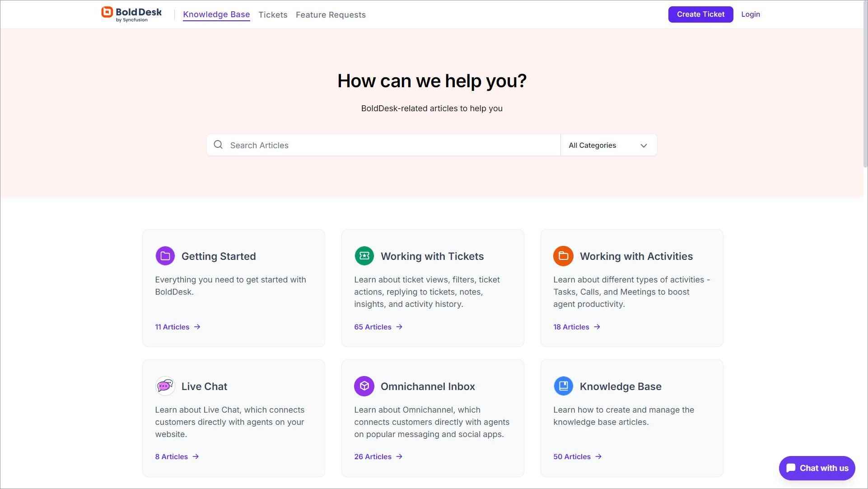
Task: Click the Working with Activities description text
Action: [631, 292]
